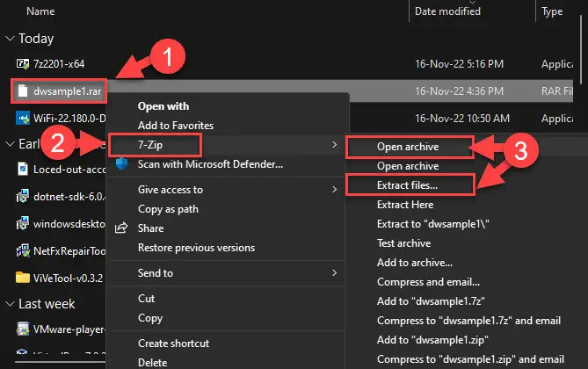Click the dwsample1.rar file icon
Viewport: 588px width, 369px height.
[23, 90]
